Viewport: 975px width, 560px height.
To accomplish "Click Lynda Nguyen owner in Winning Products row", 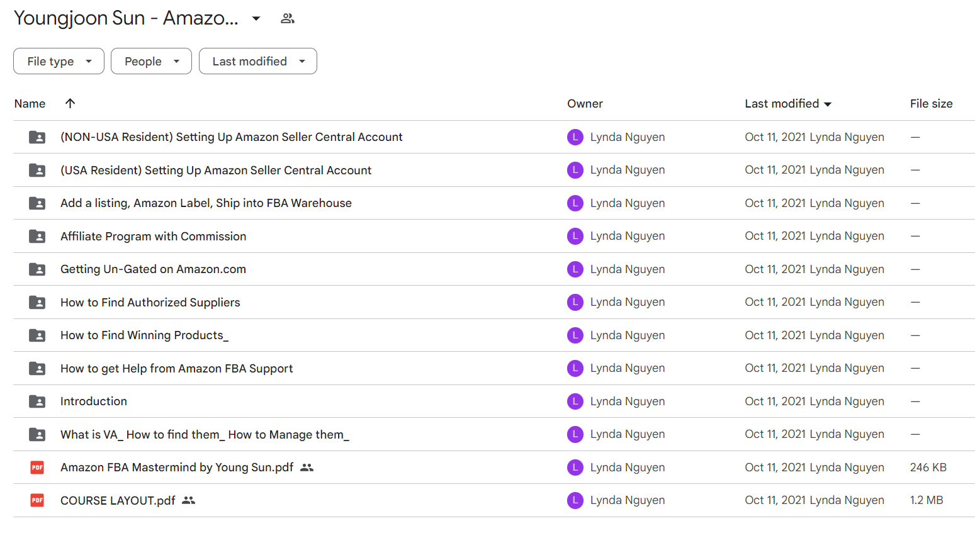I will 628,335.
